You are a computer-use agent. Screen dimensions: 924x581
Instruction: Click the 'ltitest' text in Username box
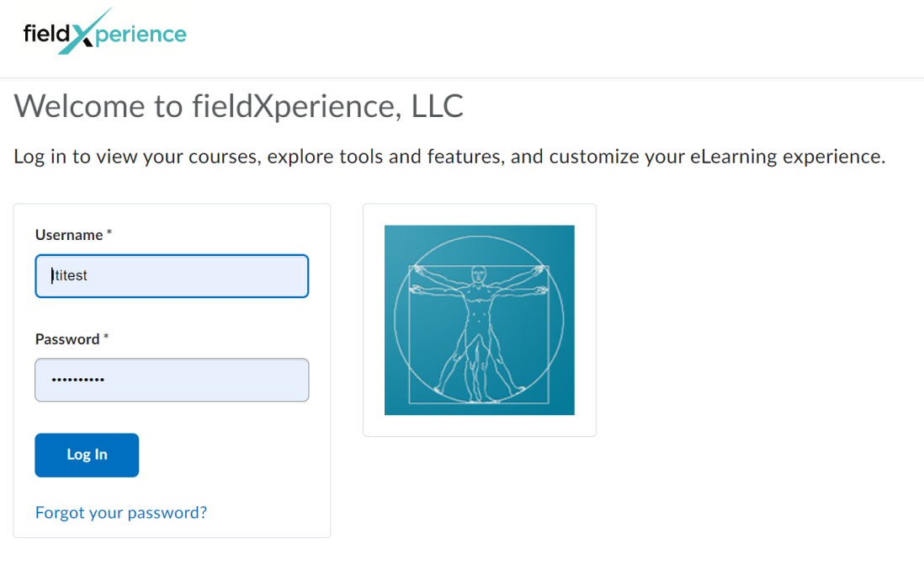pos(69,275)
